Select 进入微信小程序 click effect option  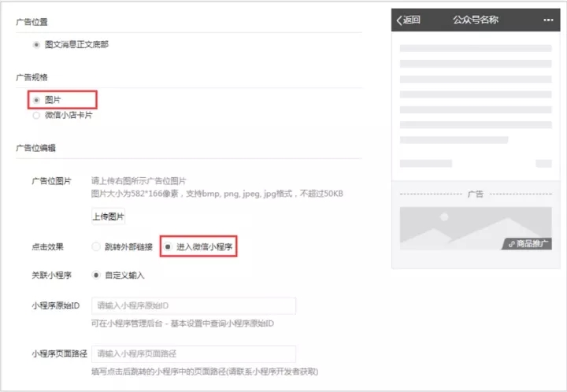(x=168, y=246)
